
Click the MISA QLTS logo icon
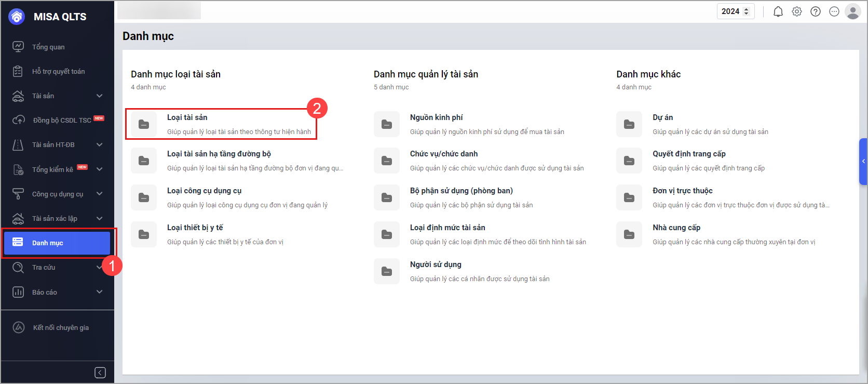click(x=17, y=17)
